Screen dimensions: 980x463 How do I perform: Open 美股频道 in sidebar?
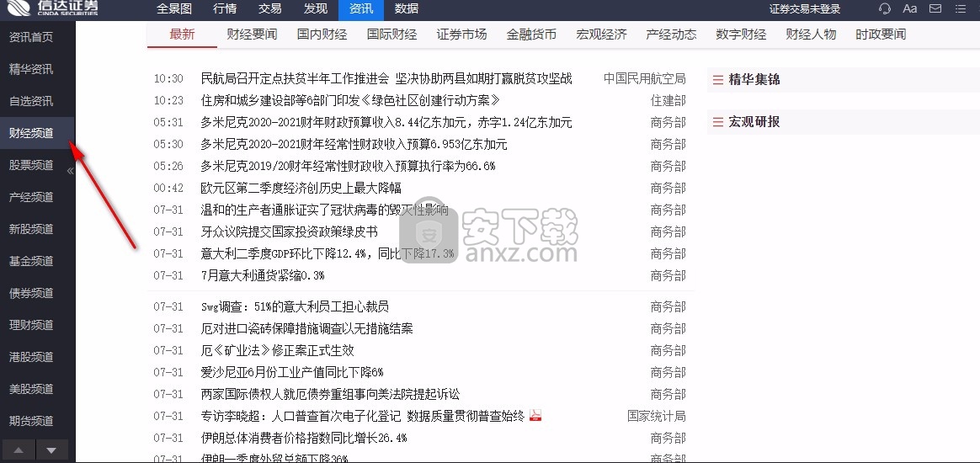click(31, 389)
